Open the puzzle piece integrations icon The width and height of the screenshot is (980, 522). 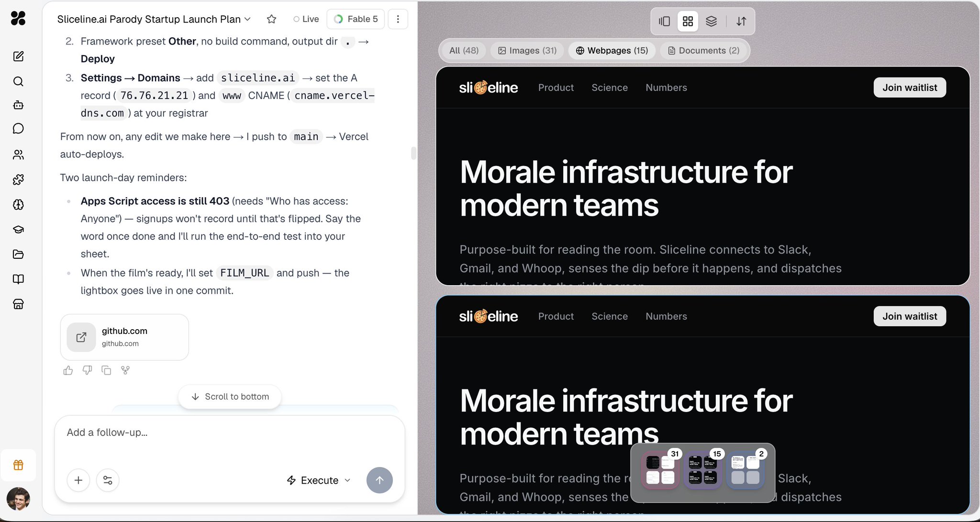18,179
